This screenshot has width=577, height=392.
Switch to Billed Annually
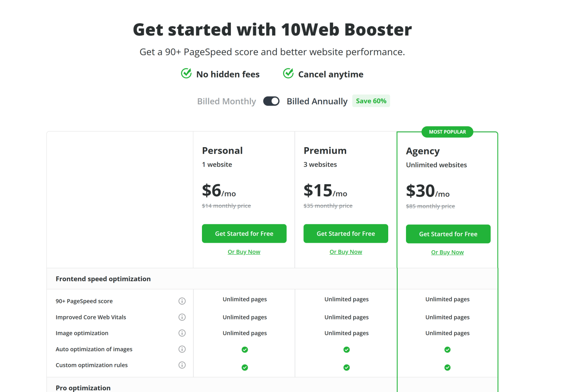pos(317,101)
